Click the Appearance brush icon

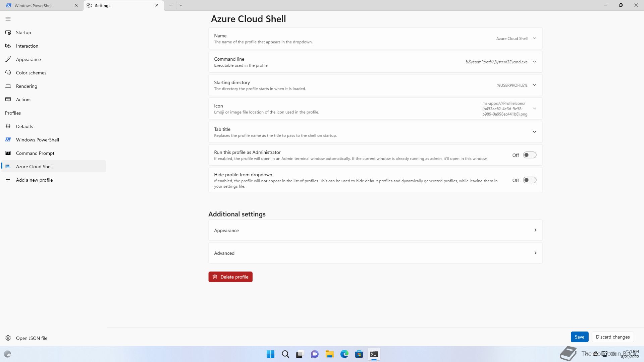[x=8, y=59]
